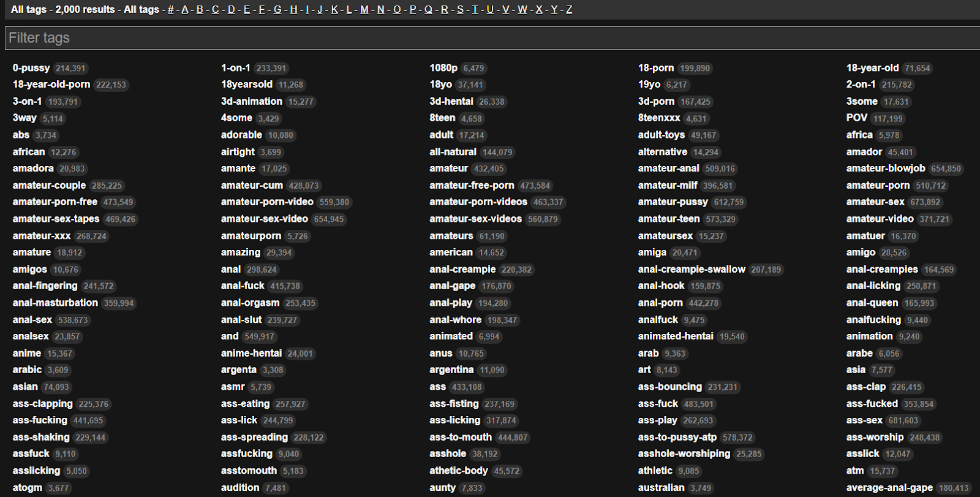Open the 'australian' tag
The height and width of the screenshot is (497, 980).
661,488
